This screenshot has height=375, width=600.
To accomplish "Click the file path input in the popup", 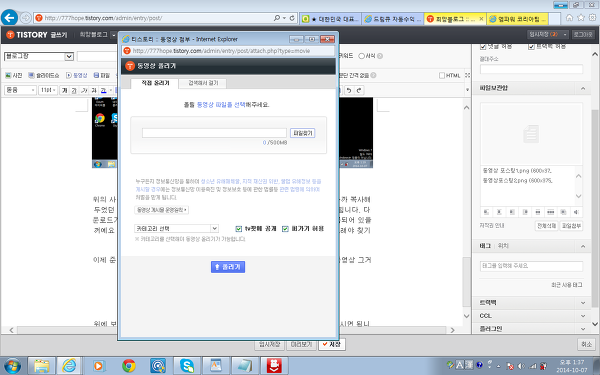I will pyautogui.click(x=214, y=133).
